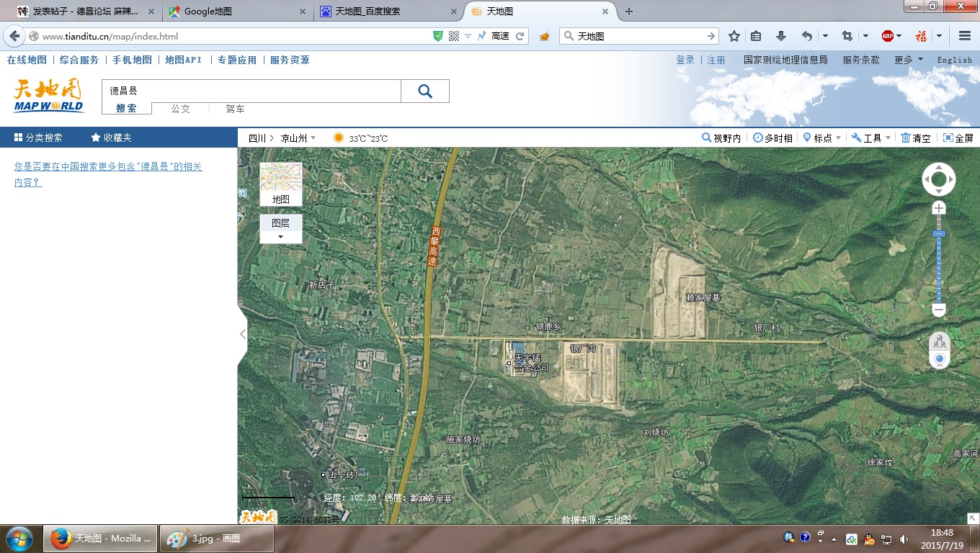
Task: Reload the page with refresh icon
Action: coord(520,36)
